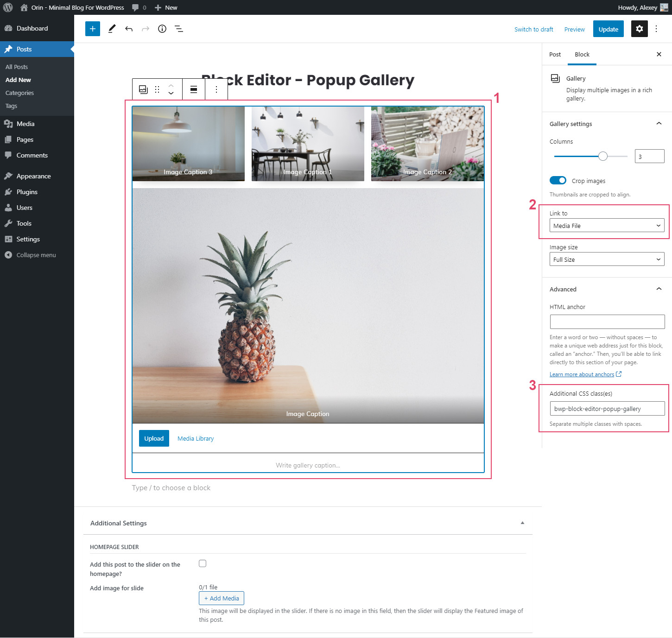Collapse the Advanced section

(x=659, y=289)
